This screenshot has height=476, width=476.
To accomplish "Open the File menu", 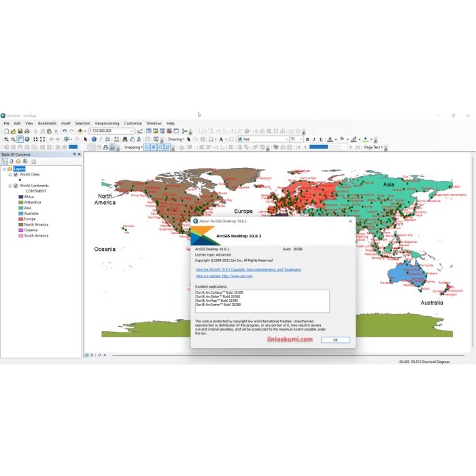I will coord(6,123).
